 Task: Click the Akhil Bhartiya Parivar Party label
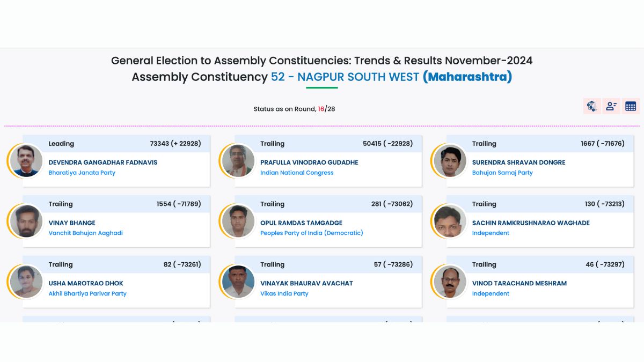[87, 294]
